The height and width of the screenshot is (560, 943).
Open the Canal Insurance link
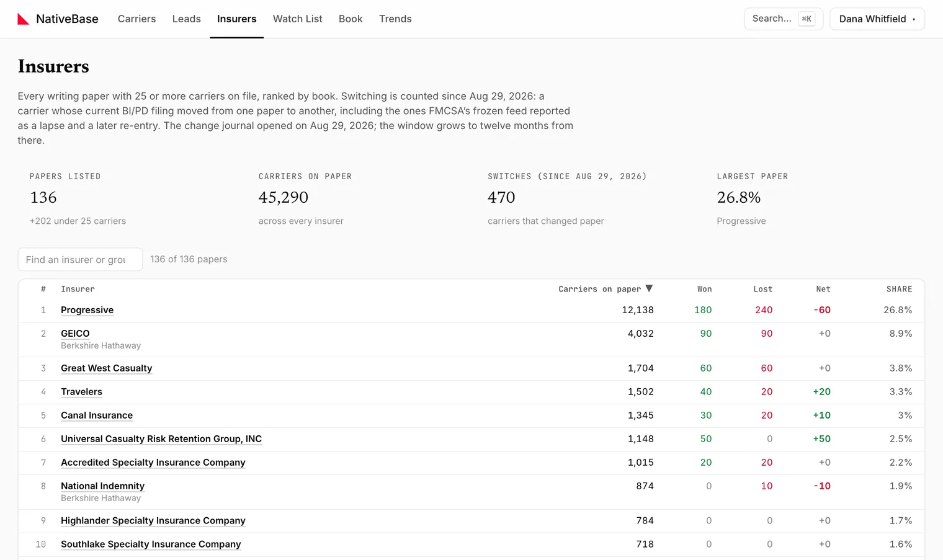[x=97, y=416]
